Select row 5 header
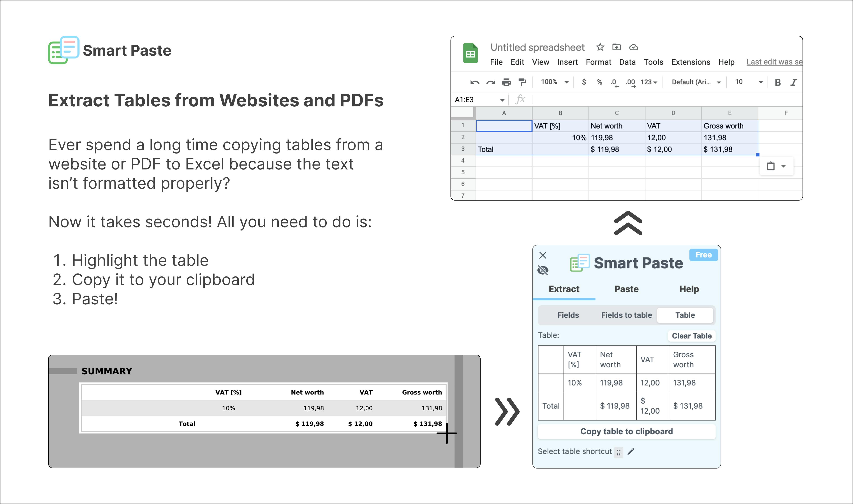The width and height of the screenshot is (853, 504). (463, 172)
